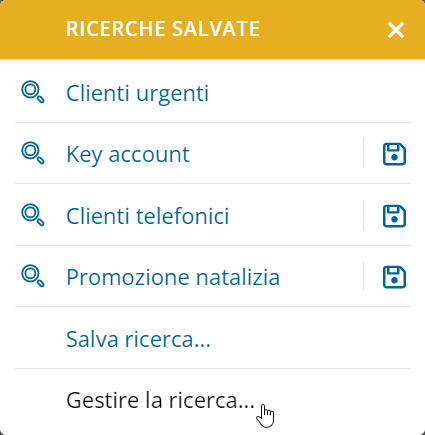
Task: Overwrite the Key account search with current filters
Action: pyautogui.click(x=394, y=154)
